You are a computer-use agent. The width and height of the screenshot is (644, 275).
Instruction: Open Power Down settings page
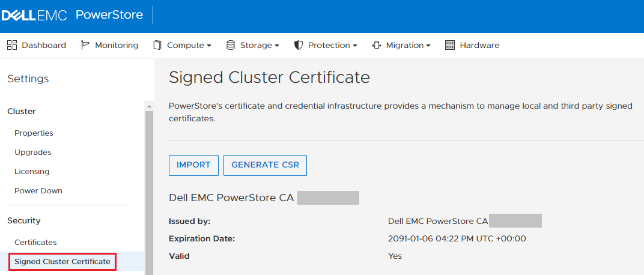[38, 191]
